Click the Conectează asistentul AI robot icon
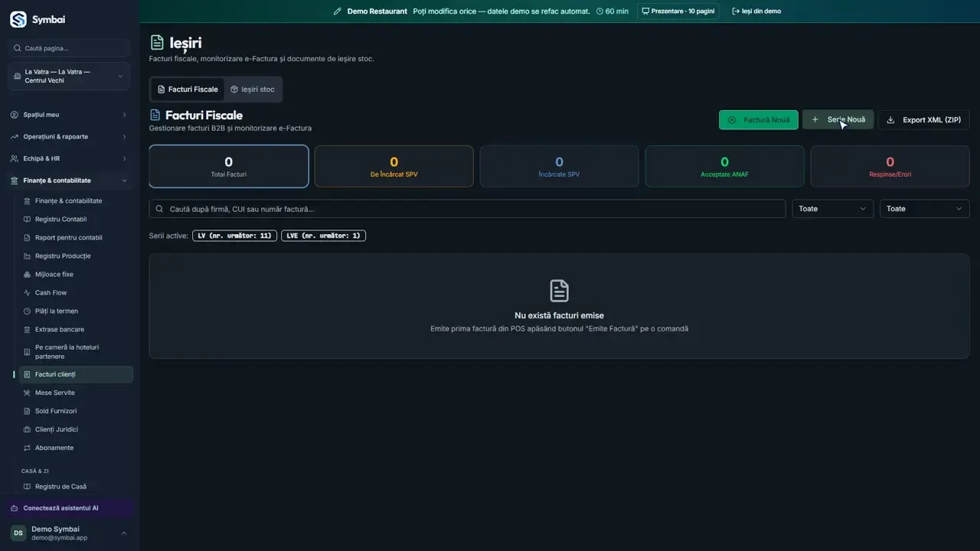Image resolution: width=980 pixels, height=551 pixels. point(15,508)
